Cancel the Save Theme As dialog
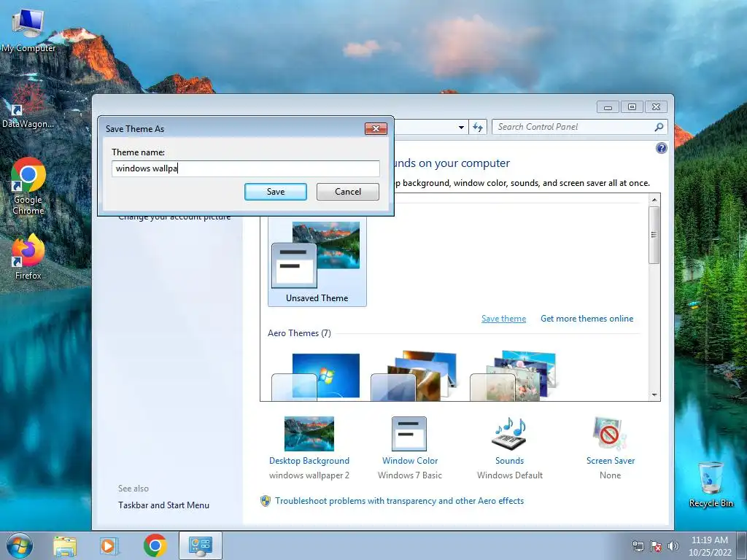This screenshot has height=560, width=747. click(x=348, y=192)
